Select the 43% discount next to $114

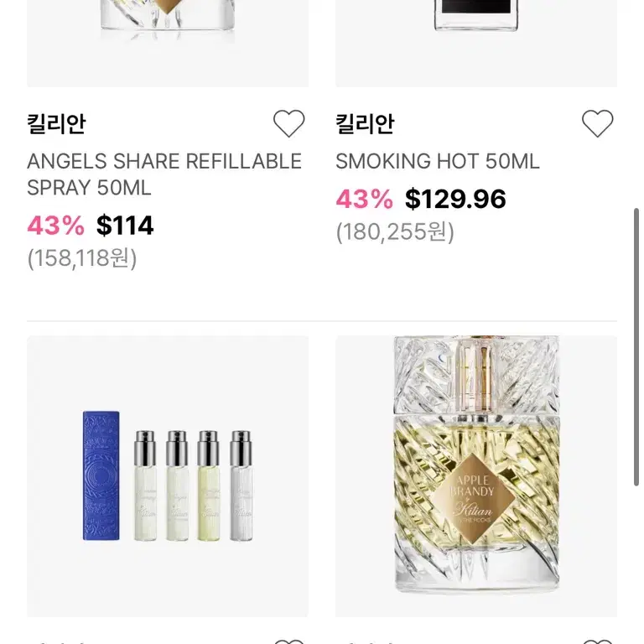coord(56,226)
